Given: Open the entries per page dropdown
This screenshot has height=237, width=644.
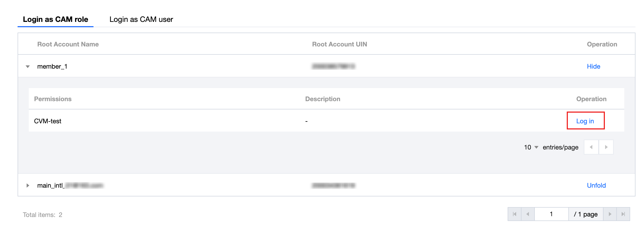Looking at the screenshot, I should pyautogui.click(x=531, y=147).
